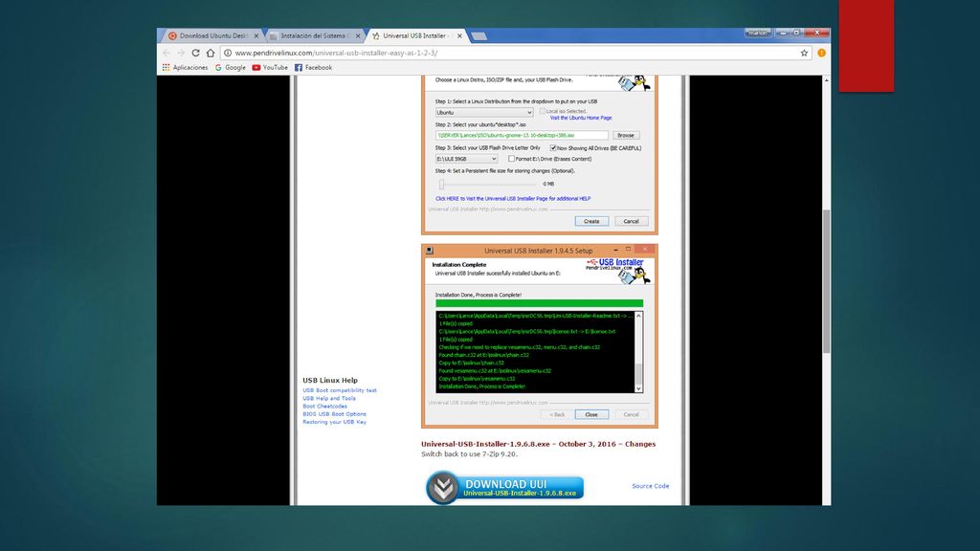Click the Browse button
This screenshot has width=980, height=551.
626,135
